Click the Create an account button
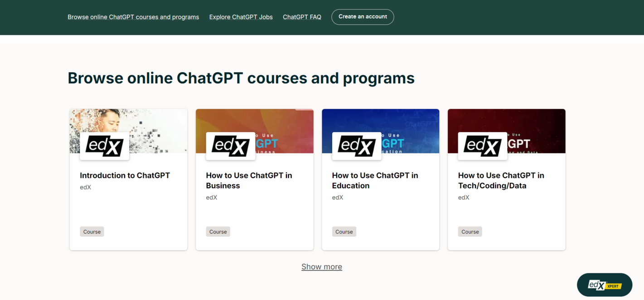 tap(363, 17)
